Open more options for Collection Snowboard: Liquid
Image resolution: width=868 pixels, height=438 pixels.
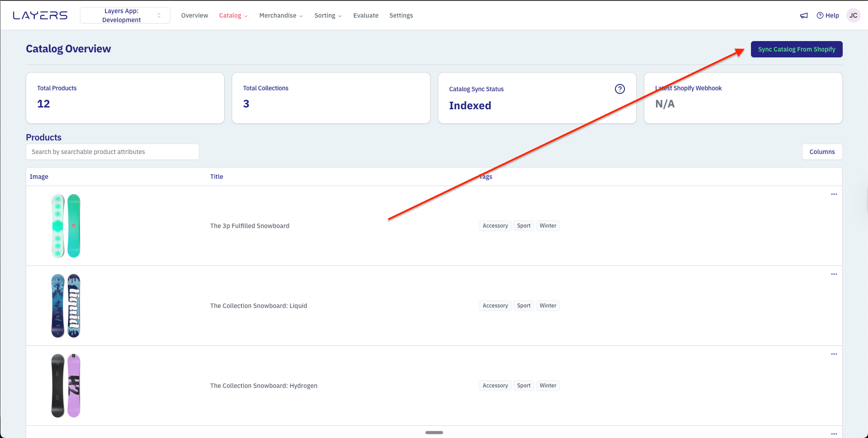point(834,274)
